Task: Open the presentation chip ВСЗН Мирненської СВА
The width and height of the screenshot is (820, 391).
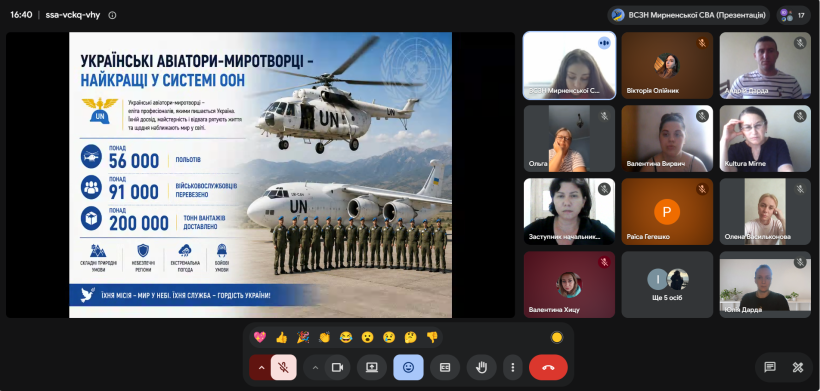Action: tap(689, 15)
